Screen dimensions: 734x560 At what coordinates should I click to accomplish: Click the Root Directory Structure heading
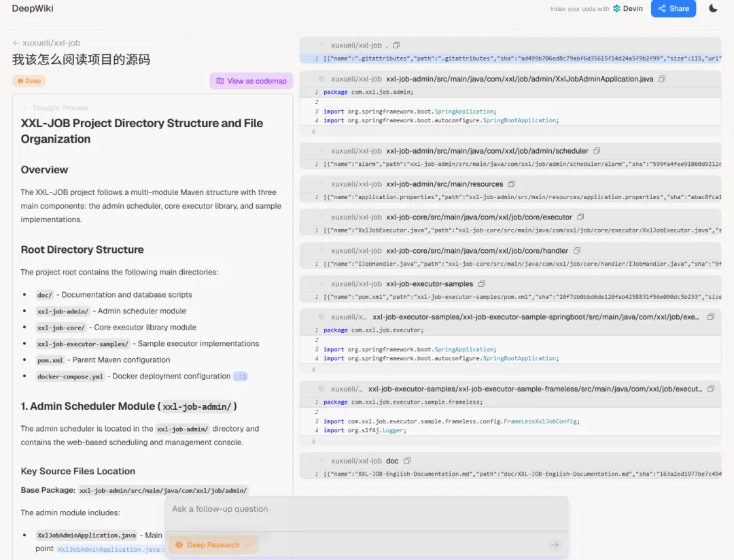(82, 250)
